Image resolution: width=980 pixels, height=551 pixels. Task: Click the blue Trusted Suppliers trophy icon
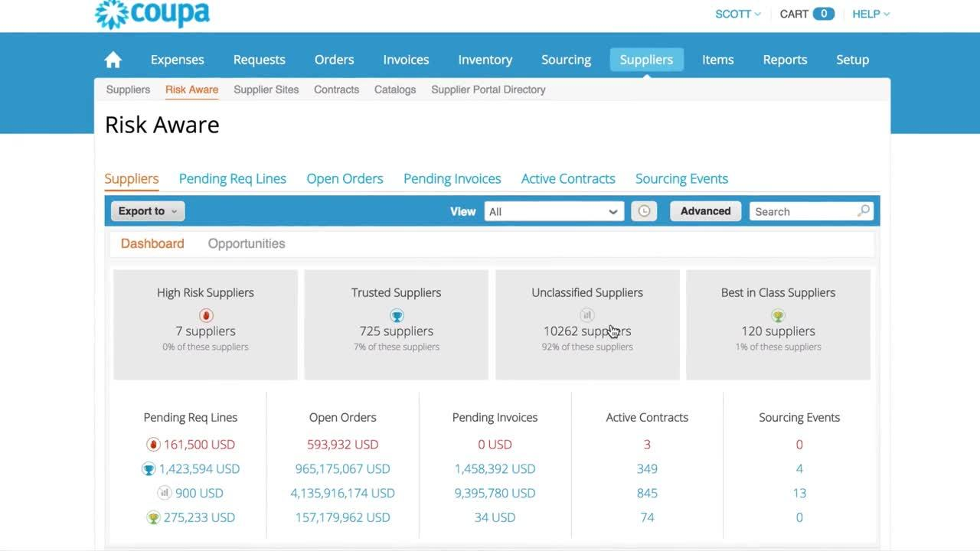point(396,315)
